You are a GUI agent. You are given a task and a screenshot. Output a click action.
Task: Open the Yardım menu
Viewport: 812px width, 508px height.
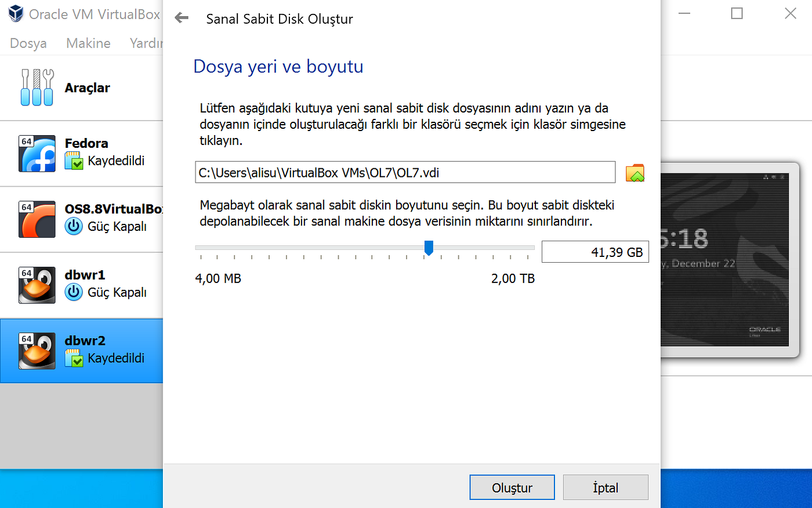146,43
